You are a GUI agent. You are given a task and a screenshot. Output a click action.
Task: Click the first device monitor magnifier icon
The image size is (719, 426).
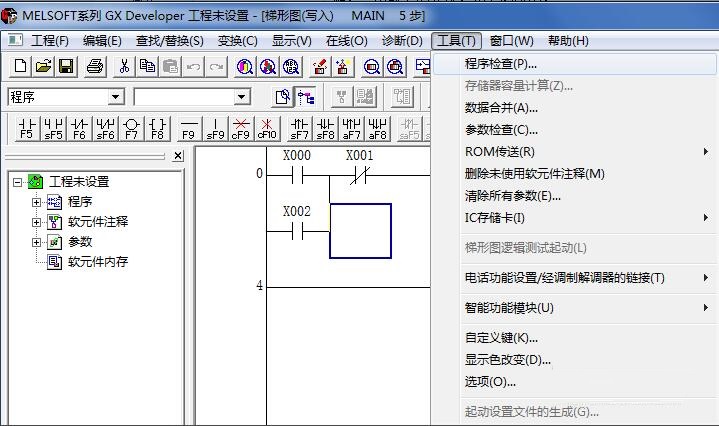click(371, 67)
